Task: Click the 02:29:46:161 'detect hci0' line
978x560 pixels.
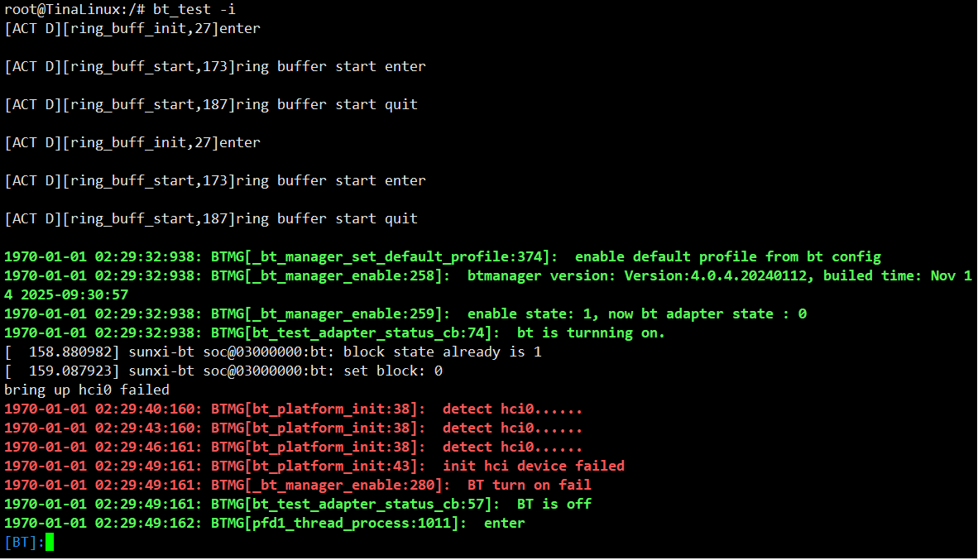Action: coord(293,447)
